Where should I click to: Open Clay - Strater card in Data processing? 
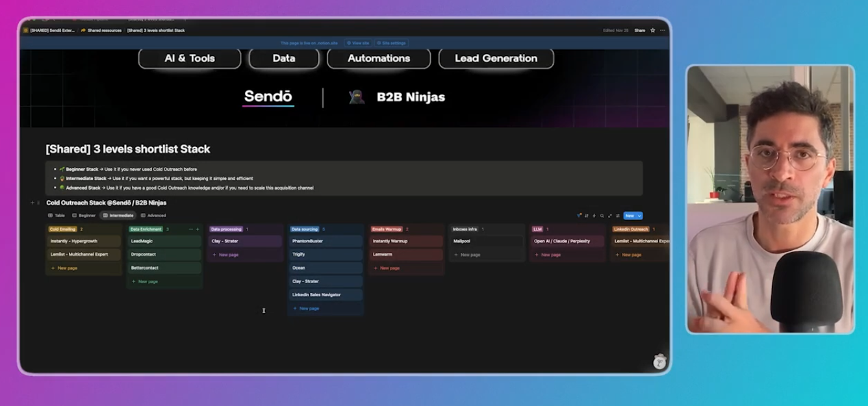(x=245, y=241)
